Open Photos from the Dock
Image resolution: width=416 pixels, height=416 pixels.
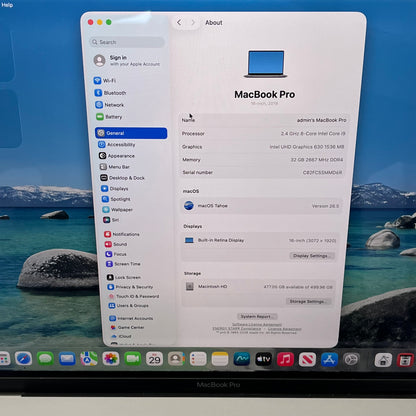tap(111, 359)
